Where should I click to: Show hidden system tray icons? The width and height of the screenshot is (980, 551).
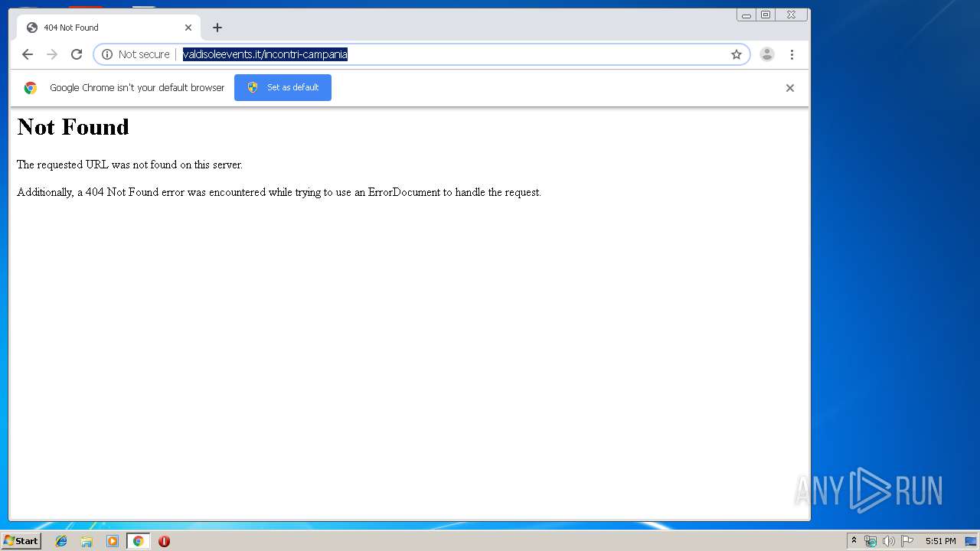tap(854, 541)
